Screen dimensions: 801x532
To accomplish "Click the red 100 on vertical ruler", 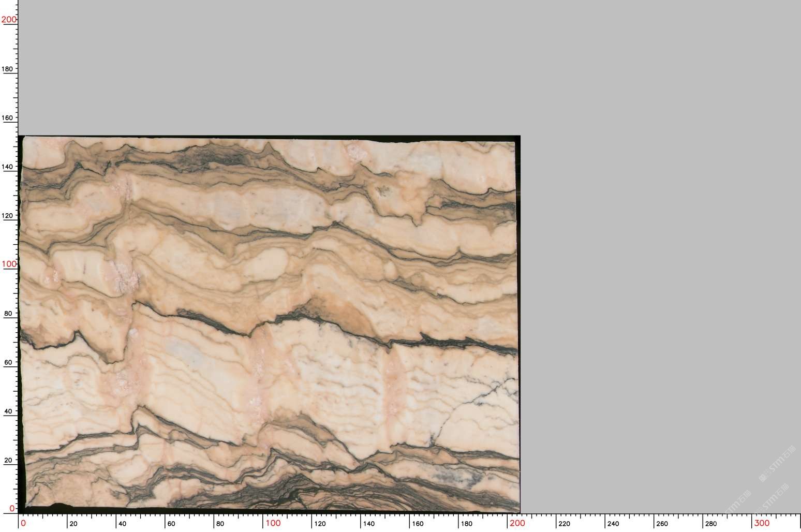I will coord(9,264).
